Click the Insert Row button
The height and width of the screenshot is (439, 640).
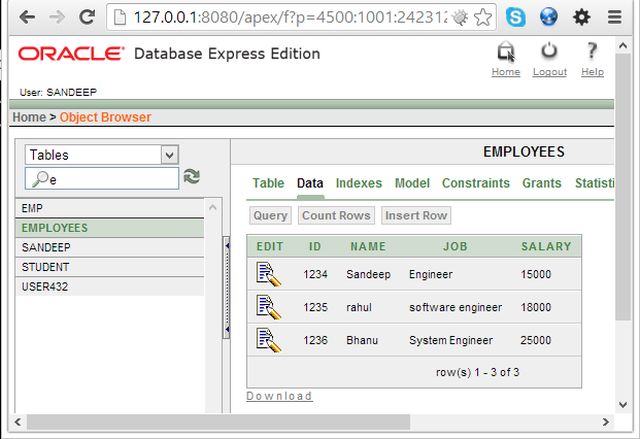pos(416,215)
